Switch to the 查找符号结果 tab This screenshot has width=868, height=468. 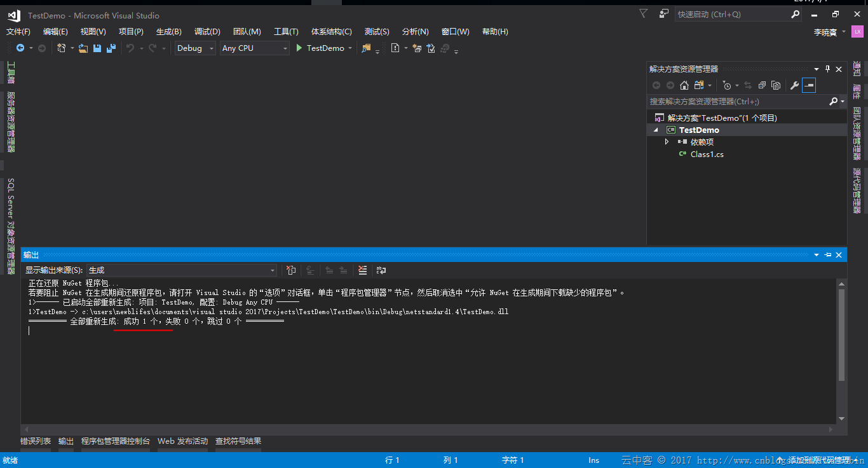pyautogui.click(x=238, y=441)
